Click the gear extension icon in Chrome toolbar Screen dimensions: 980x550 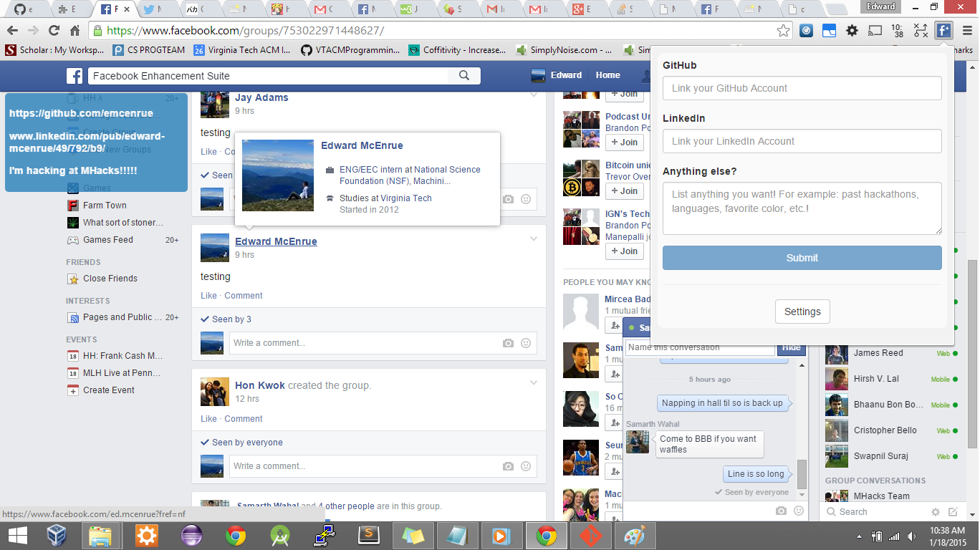tap(852, 31)
